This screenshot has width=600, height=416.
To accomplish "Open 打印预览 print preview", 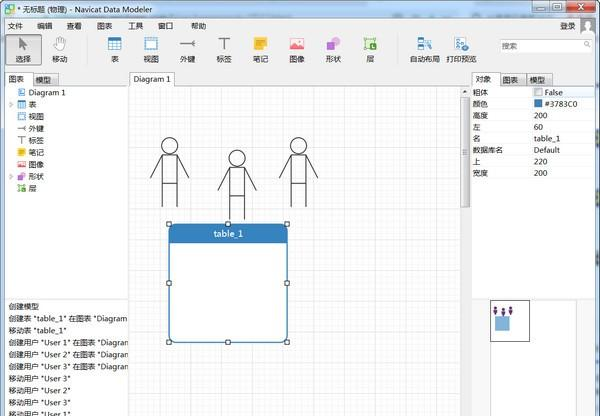I will [461, 50].
